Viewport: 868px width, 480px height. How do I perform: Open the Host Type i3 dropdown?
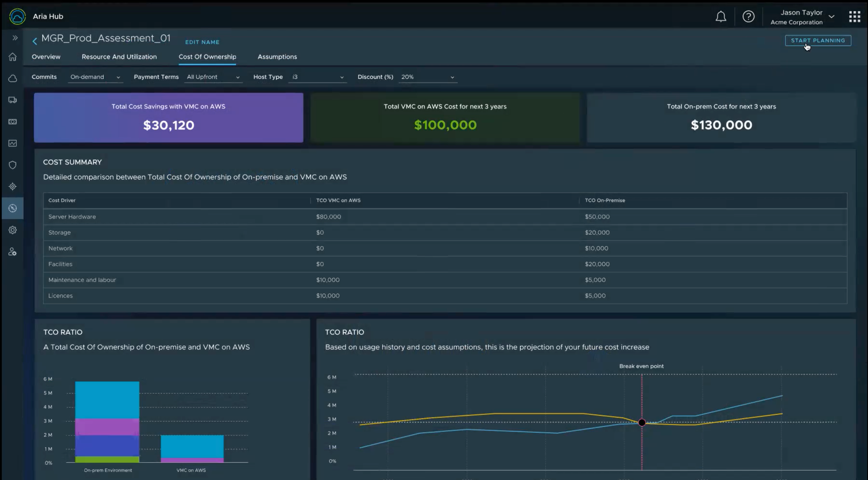pyautogui.click(x=318, y=77)
